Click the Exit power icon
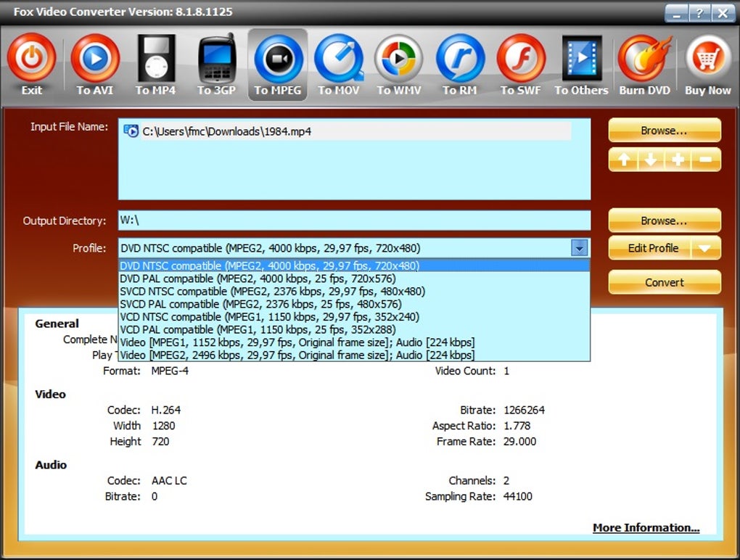Screen dimensions: 740x560 [x=32, y=57]
